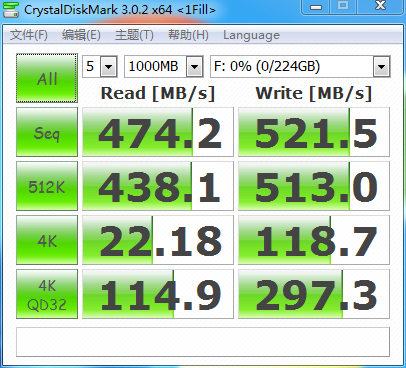Open the F: drive selection dropdown
Screen dimensions: 406x368
click(x=300, y=67)
